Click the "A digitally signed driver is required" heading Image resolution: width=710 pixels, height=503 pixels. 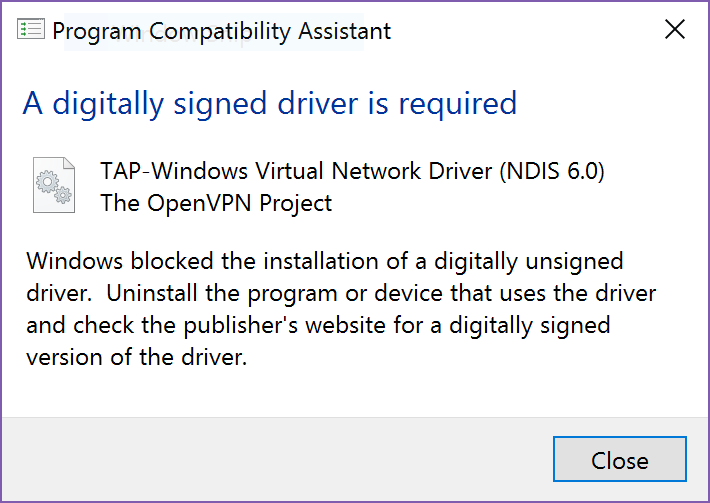(x=270, y=103)
